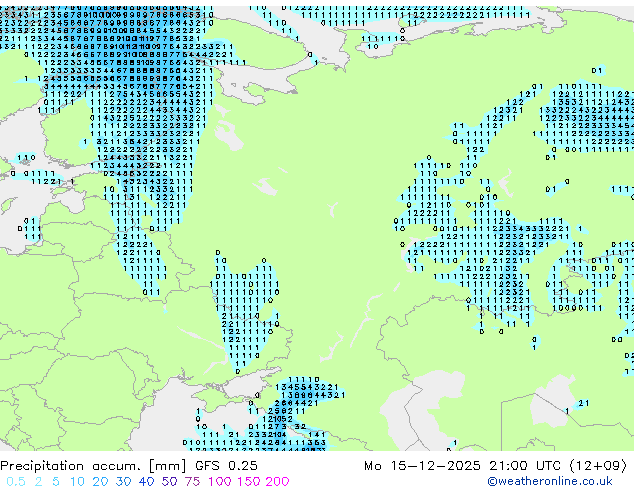Click the "GFS 0.25" model label

click(226, 466)
